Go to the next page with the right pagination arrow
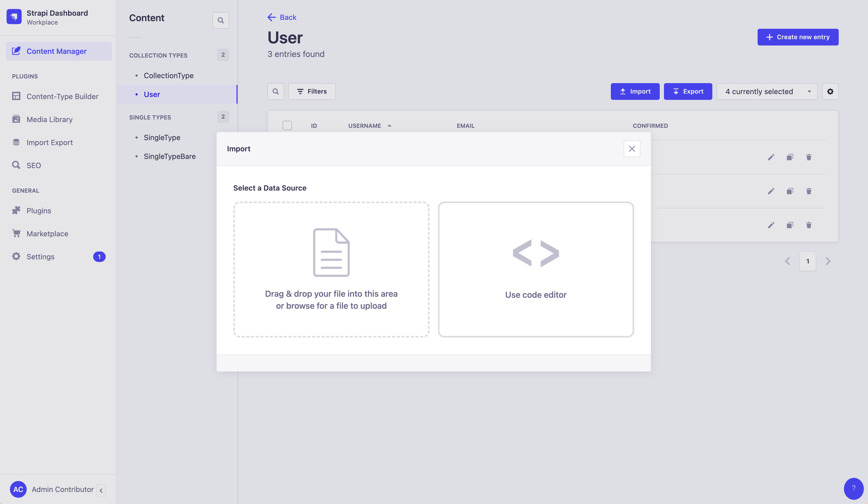Screen dimensions: 868x504 [x=828, y=261]
